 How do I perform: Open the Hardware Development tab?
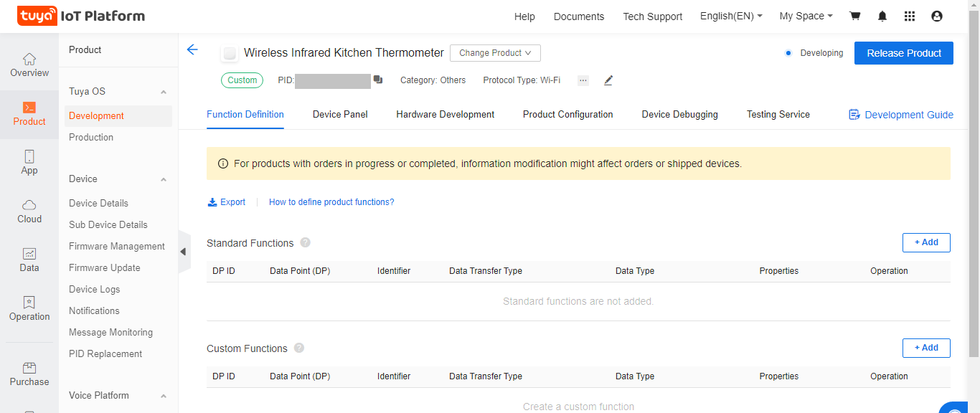coord(445,114)
